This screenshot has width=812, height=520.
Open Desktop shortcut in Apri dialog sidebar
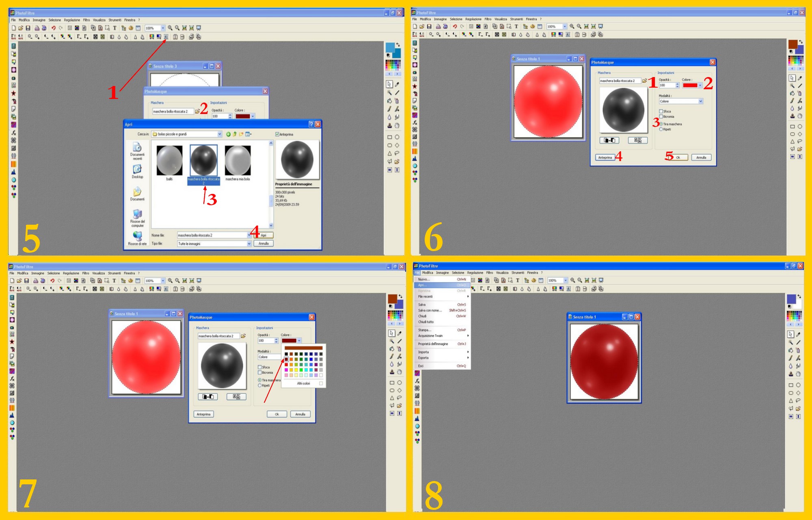[137, 171]
